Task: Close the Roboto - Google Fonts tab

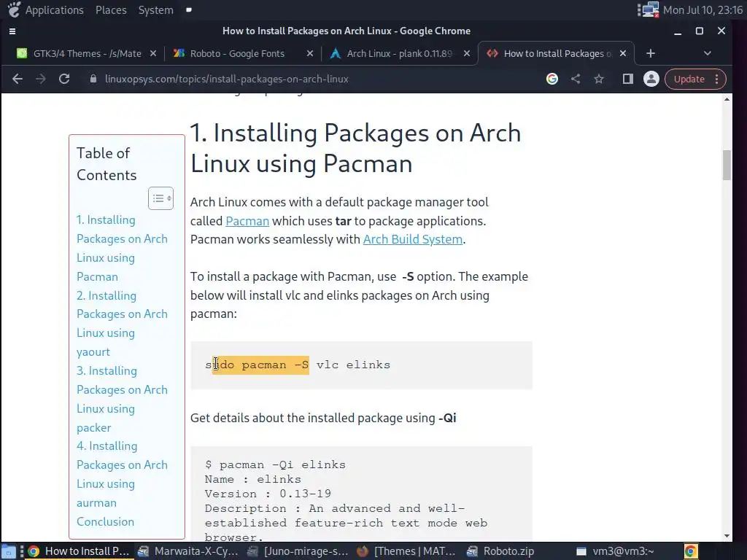Action: tap(309, 53)
